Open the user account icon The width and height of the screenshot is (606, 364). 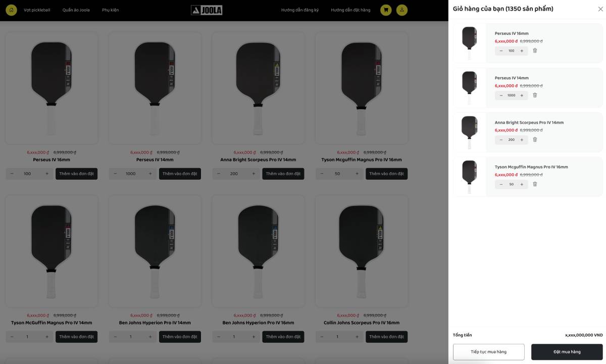[401, 10]
